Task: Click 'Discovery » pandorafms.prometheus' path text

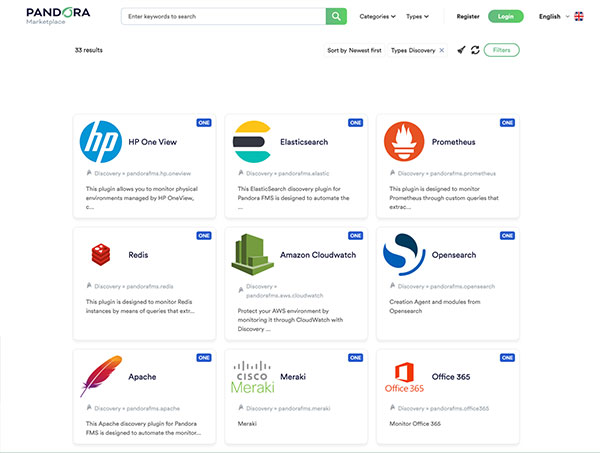Action: (447, 173)
